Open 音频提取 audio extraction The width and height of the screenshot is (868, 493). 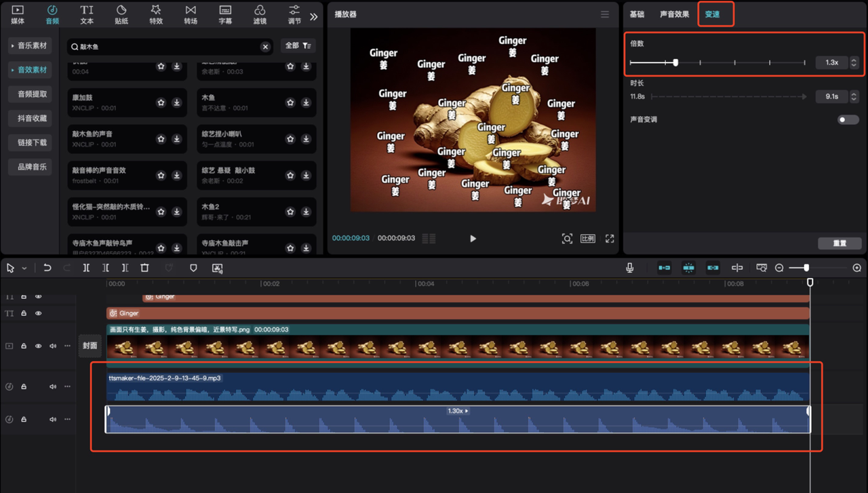(x=30, y=94)
